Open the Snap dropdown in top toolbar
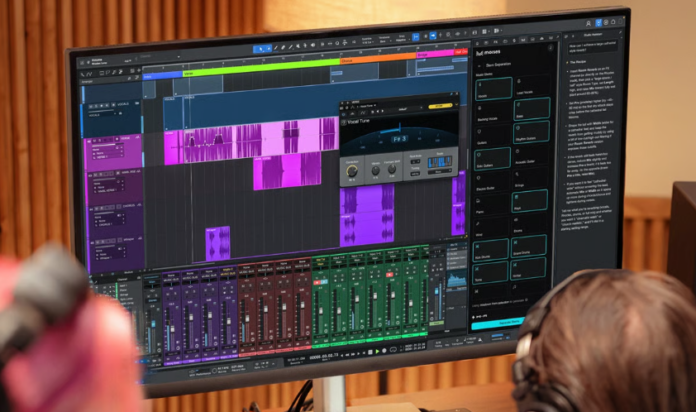Screen dimensions: 696x412 pos(402,39)
